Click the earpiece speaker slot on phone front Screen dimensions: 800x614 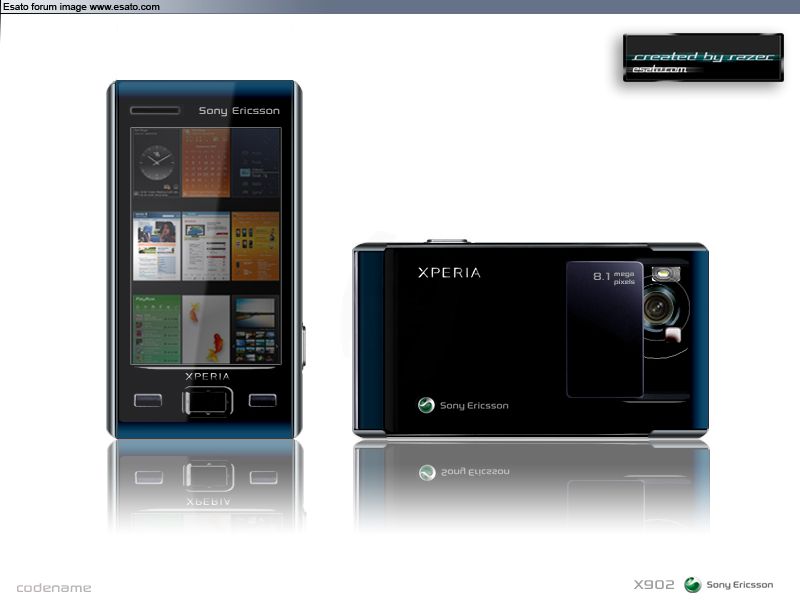155,110
